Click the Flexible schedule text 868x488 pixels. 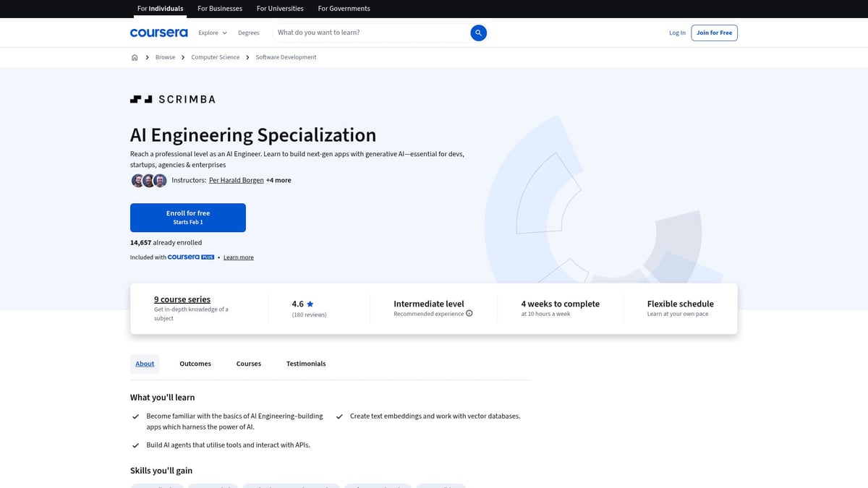tap(681, 304)
